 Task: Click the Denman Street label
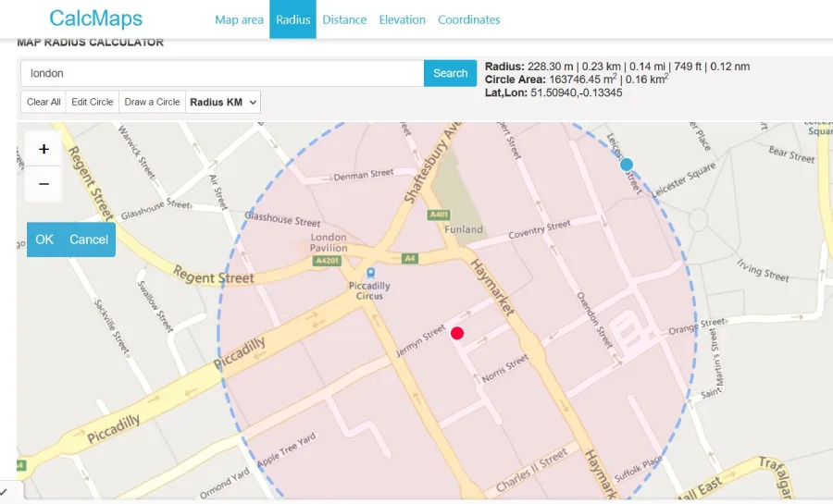pos(364,175)
